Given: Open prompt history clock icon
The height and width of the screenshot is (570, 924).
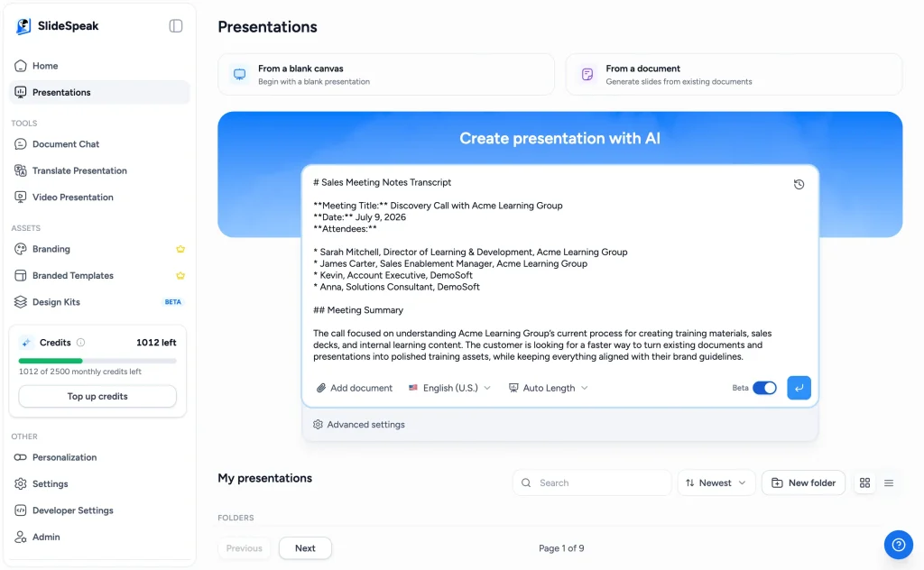Looking at the screenshot, I should click(799, 184).
